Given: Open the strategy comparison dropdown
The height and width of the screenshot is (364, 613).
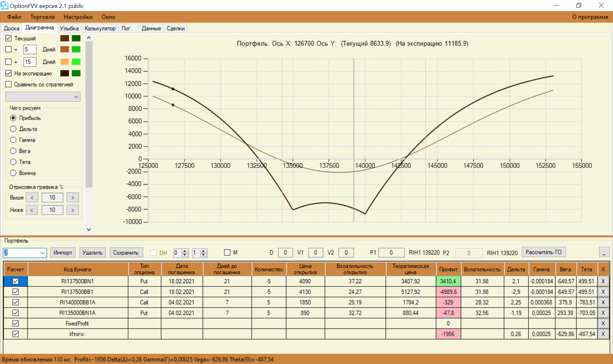Looking at the screenshot, I should 76,97.
